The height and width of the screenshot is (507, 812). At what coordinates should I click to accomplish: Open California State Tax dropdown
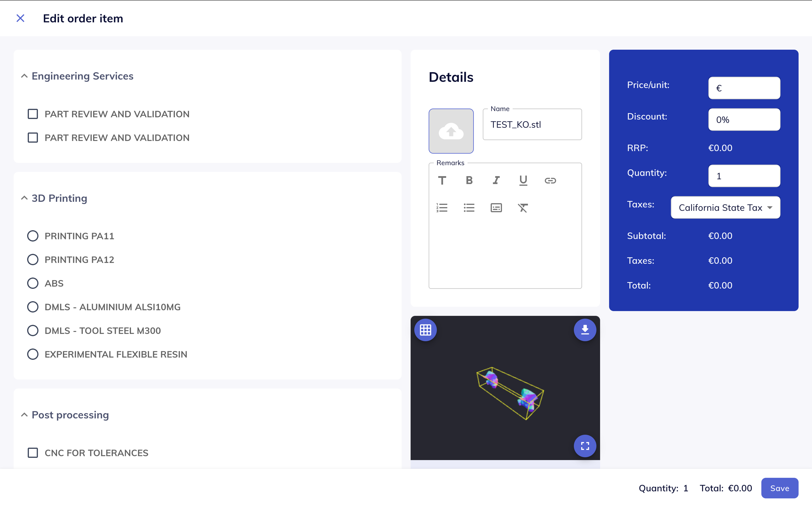pyautogui.click(x=726, y=208)
